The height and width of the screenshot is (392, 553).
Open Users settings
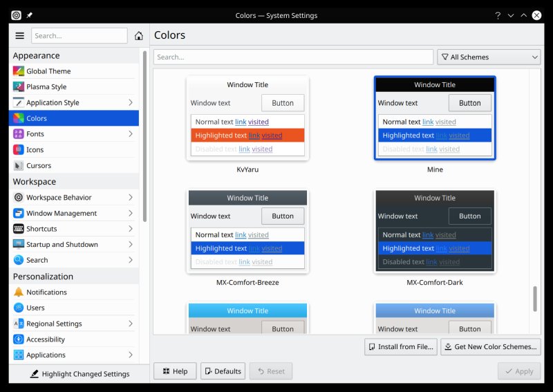(x=35, y=308)
